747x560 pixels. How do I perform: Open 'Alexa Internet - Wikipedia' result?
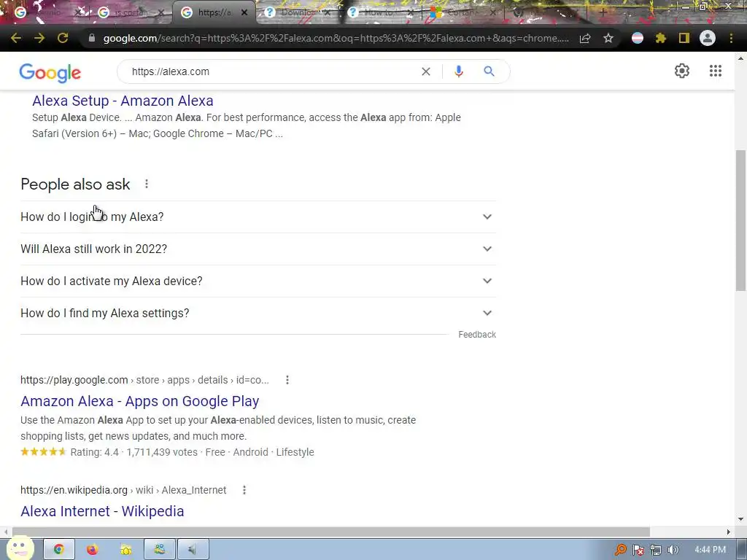point(102,511)
